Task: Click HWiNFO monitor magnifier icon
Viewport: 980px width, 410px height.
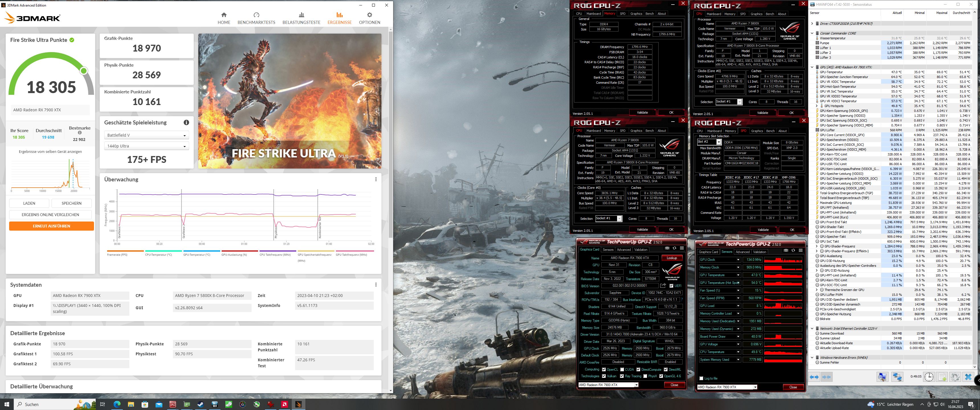Action: pyautogui.click(x=882, y=377)
